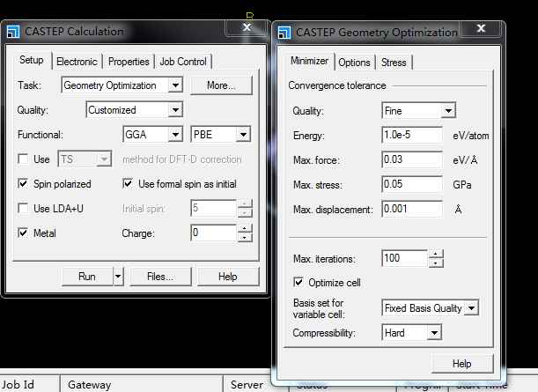Toggle Use formal spin as initial
Screen dimensions: 538x392
click(128, 184)
